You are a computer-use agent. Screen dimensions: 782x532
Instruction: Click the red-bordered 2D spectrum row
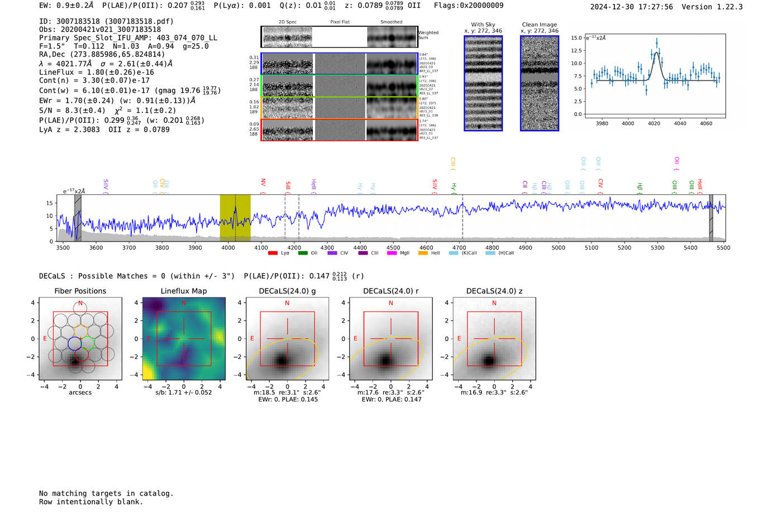pos(340,130)
